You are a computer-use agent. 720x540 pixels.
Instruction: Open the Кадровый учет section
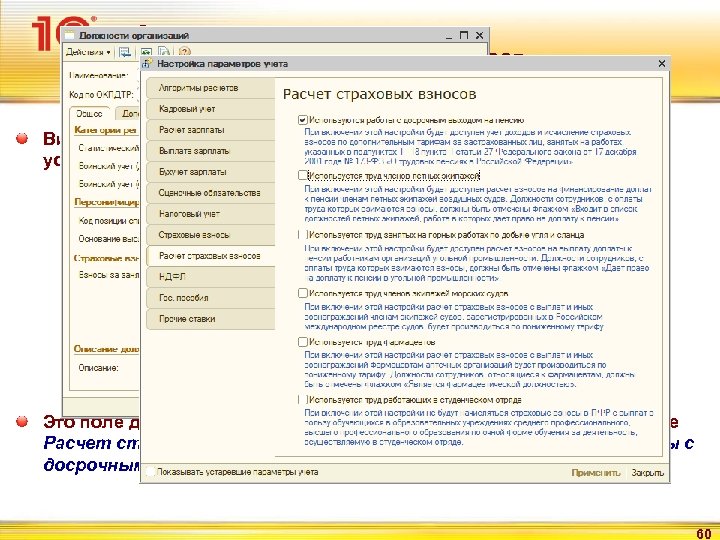click(210, 109)
